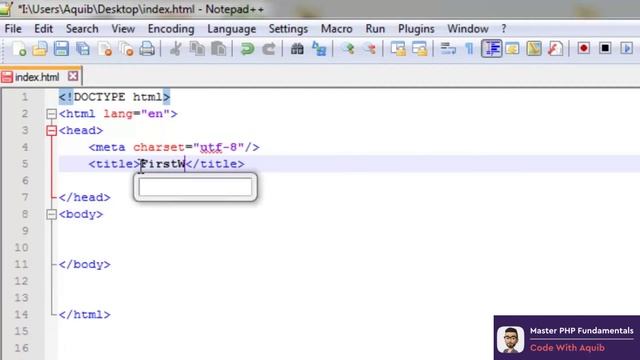
Task: Open the Plugins menu
Action: [x=416, y=29]
